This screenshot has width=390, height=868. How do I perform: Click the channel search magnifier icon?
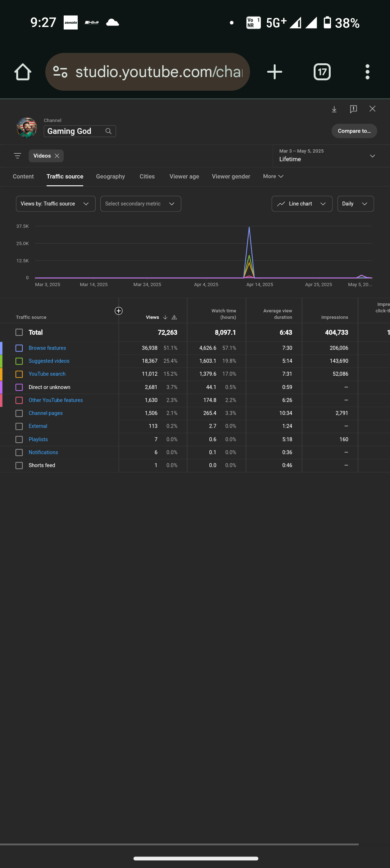click(108, 131)
